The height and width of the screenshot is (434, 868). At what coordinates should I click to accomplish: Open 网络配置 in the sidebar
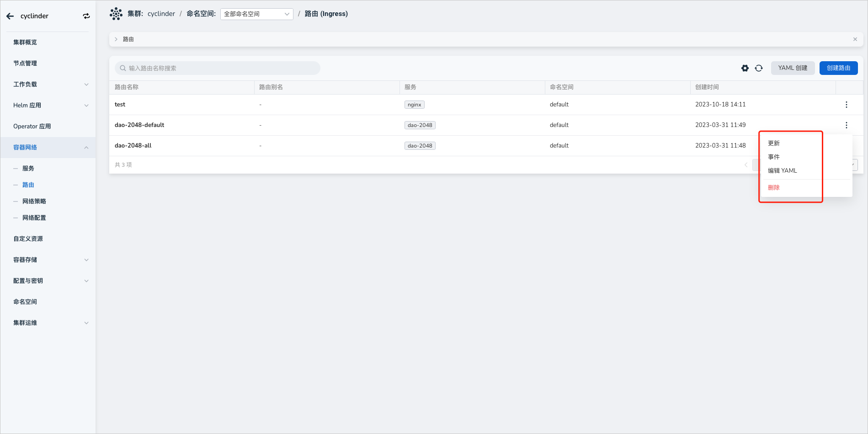(x=34, y=218)
